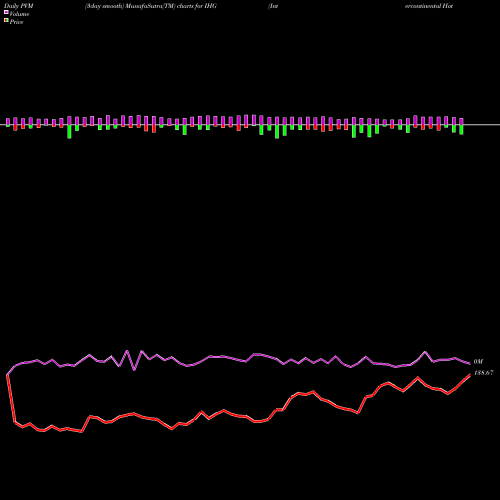This screenshot has width=500, height=500.
Task: Click the '188.67' price value label
Action: tap(483, 373)
